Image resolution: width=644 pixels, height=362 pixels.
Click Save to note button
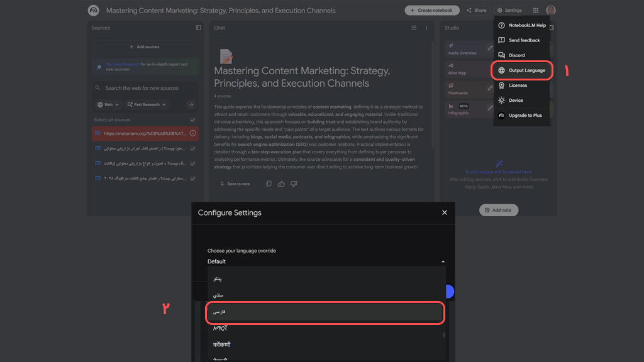235,184
